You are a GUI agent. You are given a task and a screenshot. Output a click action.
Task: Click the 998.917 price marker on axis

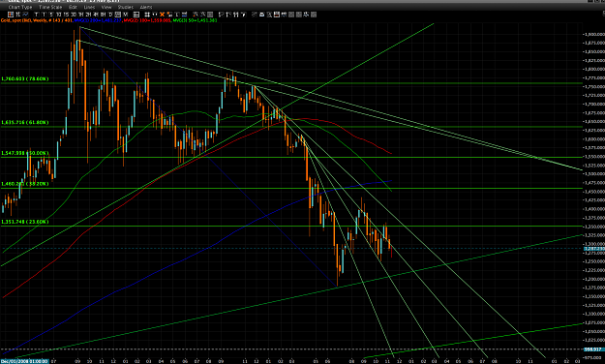[x=593, y=349]
